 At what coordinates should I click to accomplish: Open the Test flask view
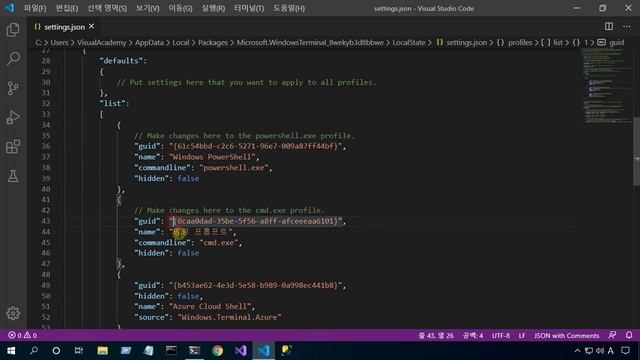coord(13,176)
